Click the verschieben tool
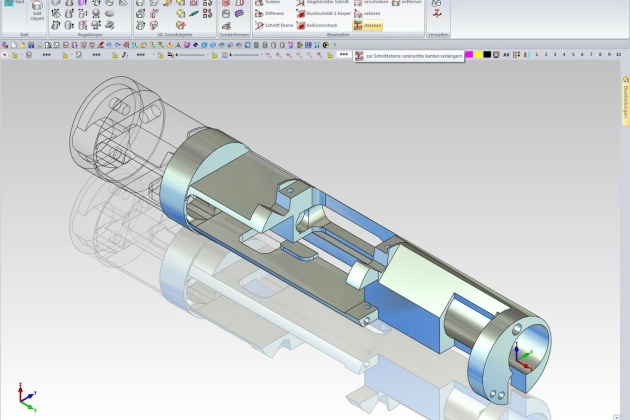Image resolution: width=630 pixels, height=420 pixels. [375, 3]
